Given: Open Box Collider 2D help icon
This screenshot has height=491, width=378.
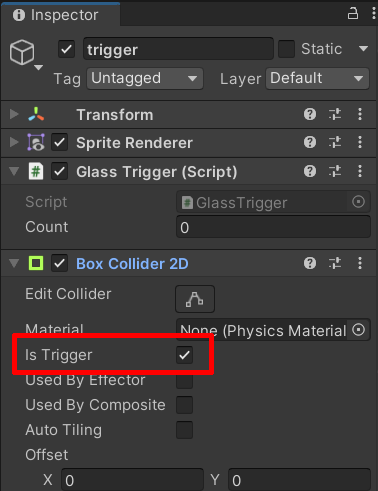Looking at the screenshot, I should pyautogui.click(x=310, y=263).
